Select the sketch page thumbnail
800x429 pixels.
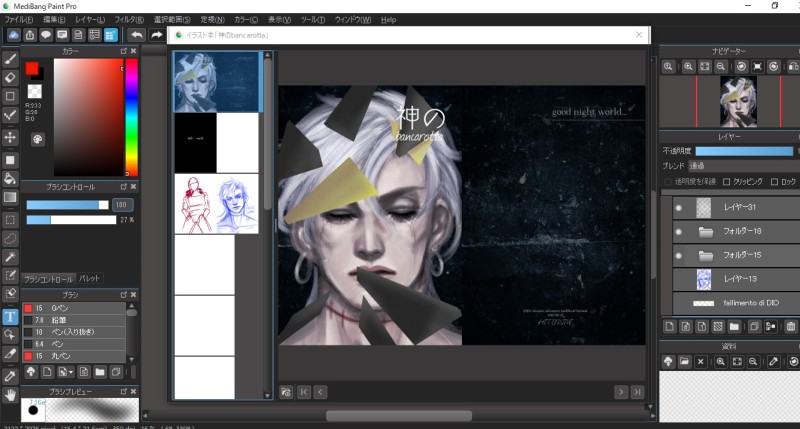(217, 204)
